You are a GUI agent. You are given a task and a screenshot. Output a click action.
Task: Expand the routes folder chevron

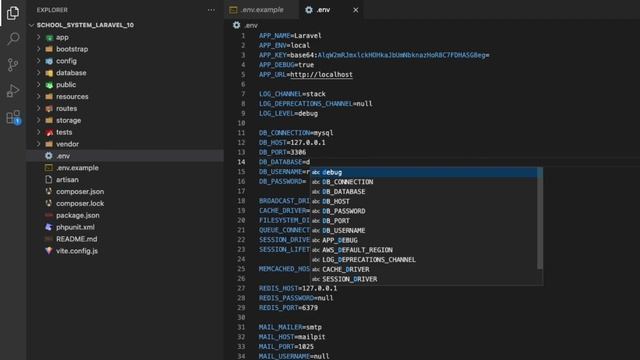(x=39, y=108)
